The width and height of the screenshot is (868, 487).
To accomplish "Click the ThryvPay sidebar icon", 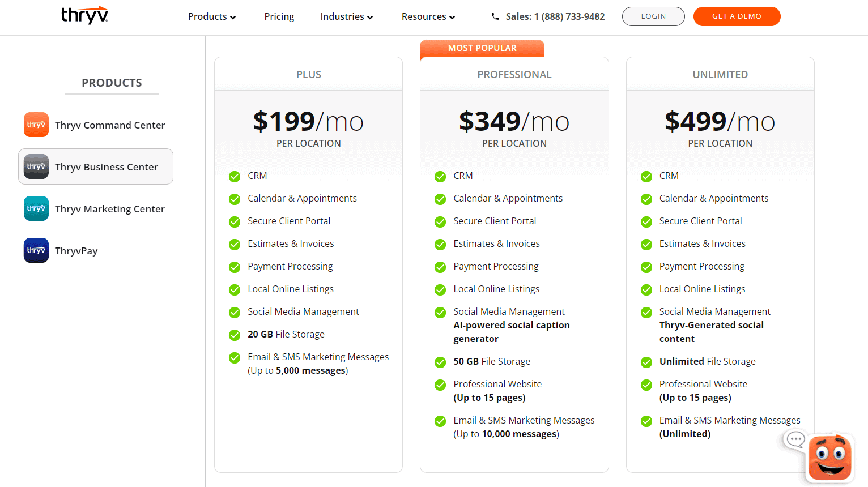I will pyautogui.click(x=36, y=250).
